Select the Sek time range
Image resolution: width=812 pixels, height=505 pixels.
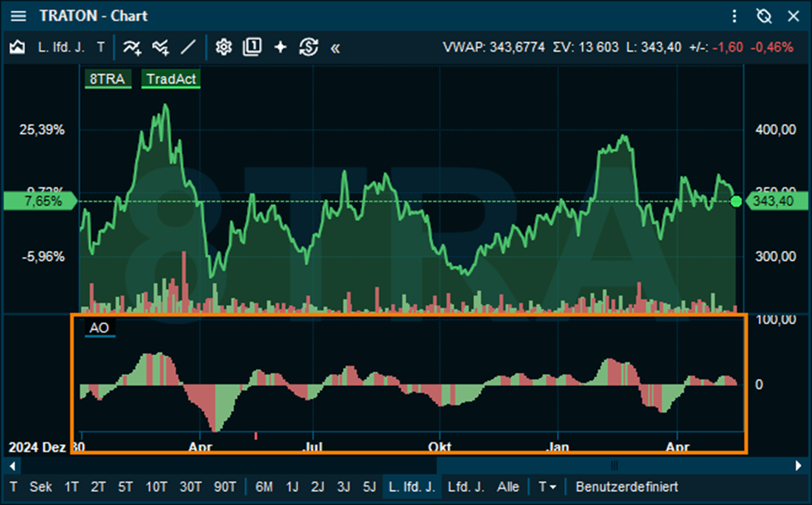pyautogui.click(x=41, y=487)
